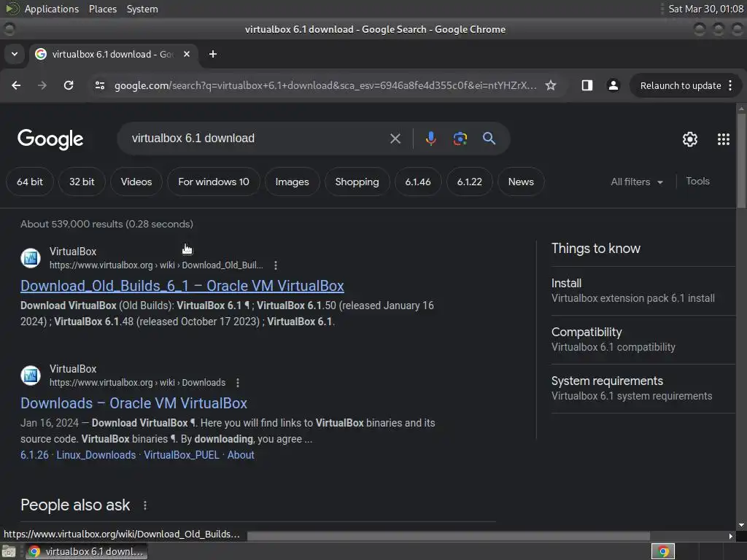Open new tab with plus button

(x=213, y=54)
